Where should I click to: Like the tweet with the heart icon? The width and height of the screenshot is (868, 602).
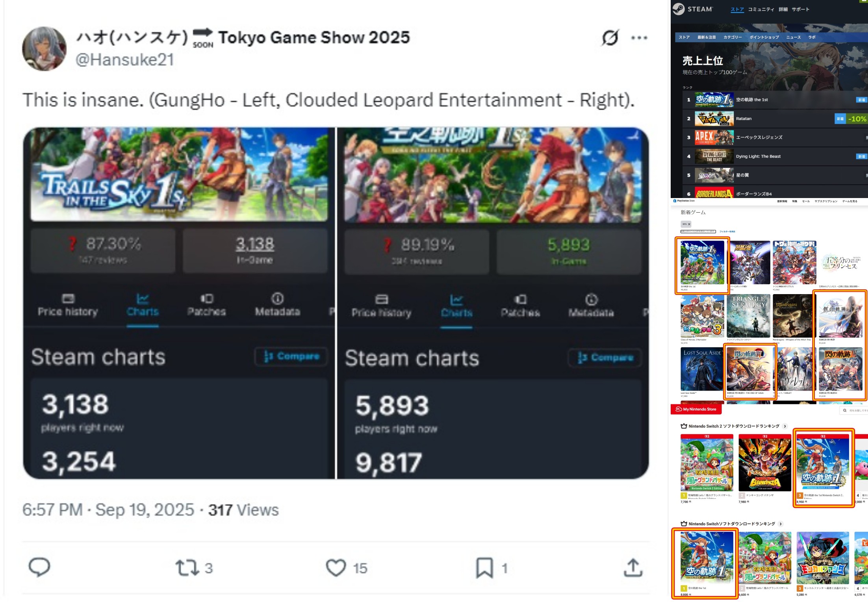(336, 568)
